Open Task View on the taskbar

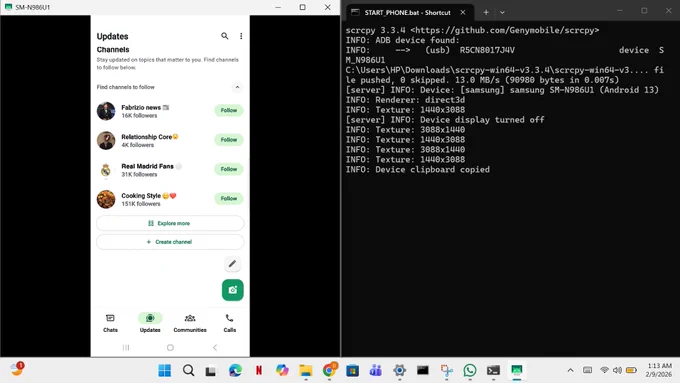point(211,370)
